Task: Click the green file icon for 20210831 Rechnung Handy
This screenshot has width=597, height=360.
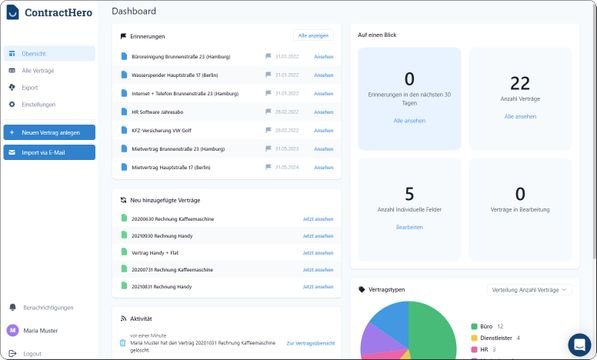Action: 124,286
